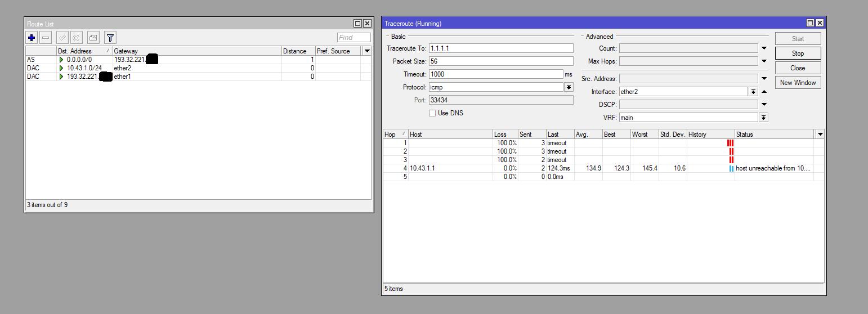Open the filter funnel in Route List
868x314 pixels.
tap(110, 38)
